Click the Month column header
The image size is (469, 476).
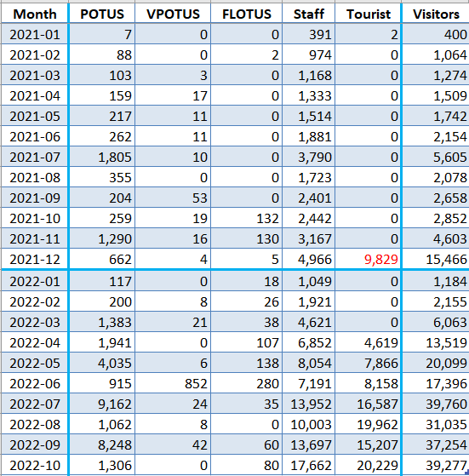[x=35, y=14]
